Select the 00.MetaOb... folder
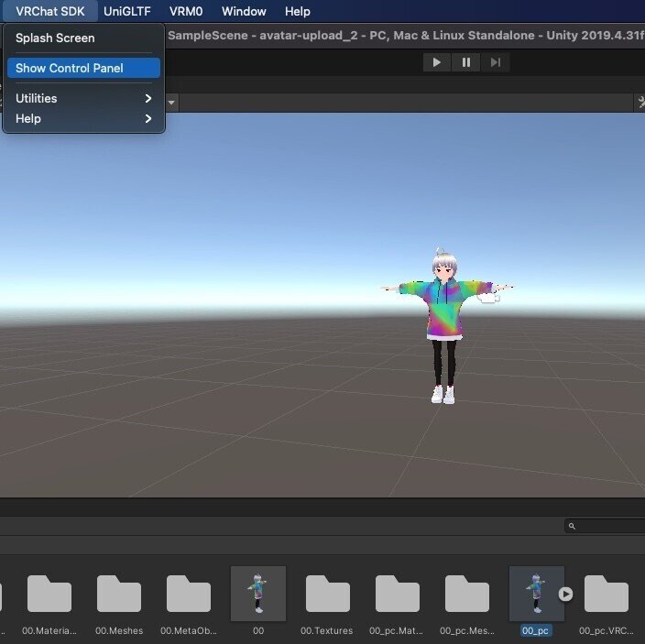Viewport: 645px width, 644px height. [189, 594]
